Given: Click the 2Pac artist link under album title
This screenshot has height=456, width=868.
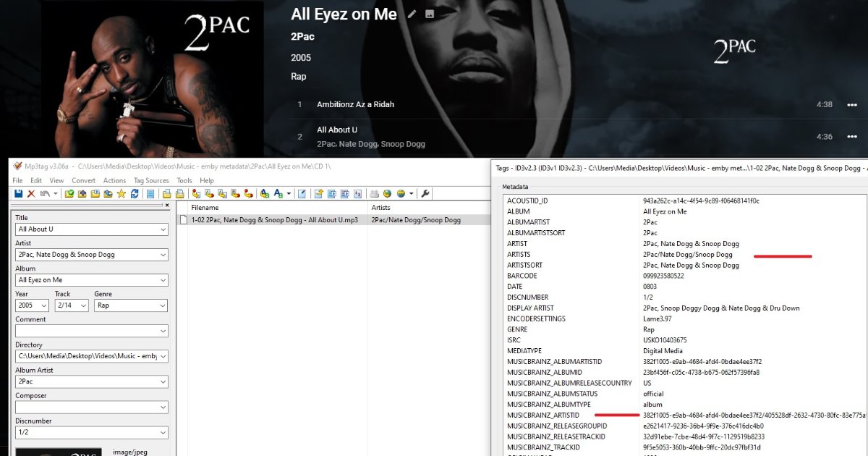Looking at the screenshot, I should (x=302, y=36).
